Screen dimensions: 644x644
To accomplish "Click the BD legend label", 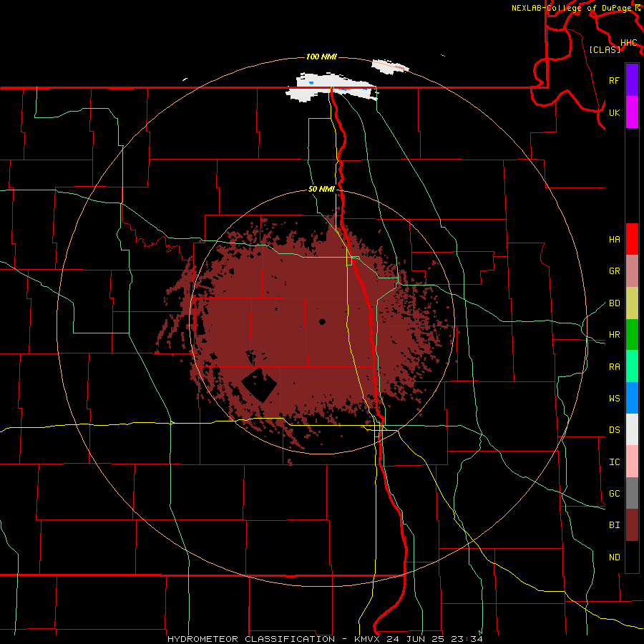I will [614, 303].
